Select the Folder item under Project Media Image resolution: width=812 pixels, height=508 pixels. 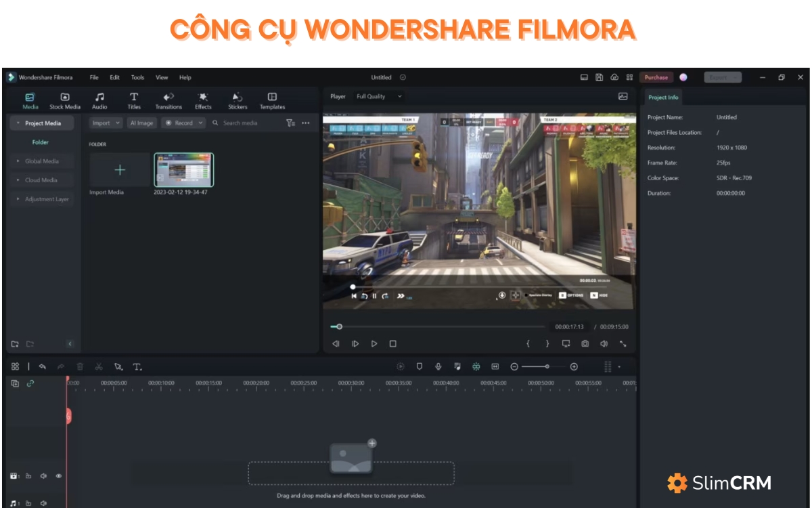pyautogui.click(x=41, y=142)
